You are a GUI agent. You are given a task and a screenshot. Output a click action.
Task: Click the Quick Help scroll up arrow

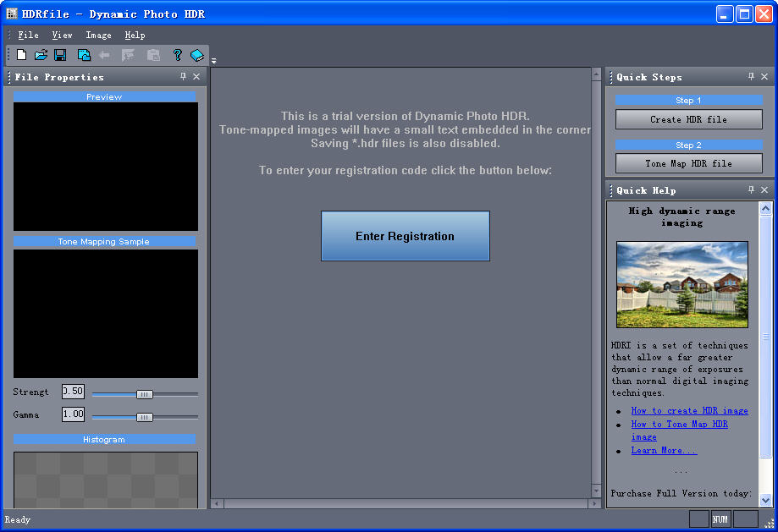[765, 208]
